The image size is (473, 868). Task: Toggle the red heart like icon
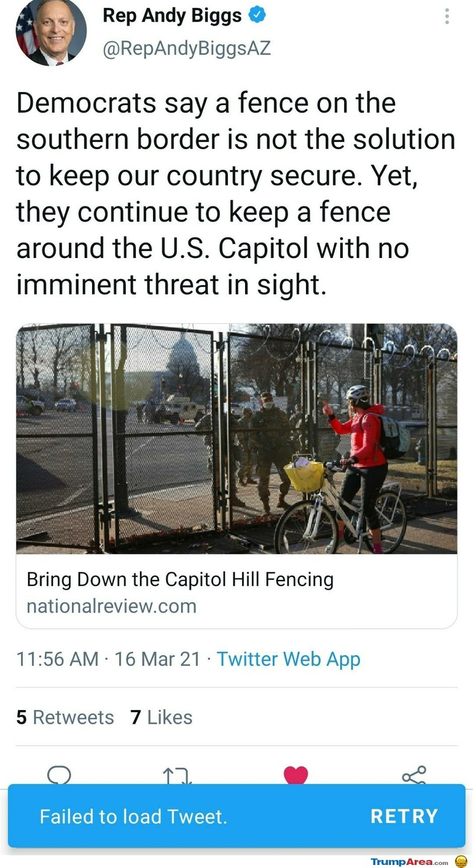[x=295, y=775]
